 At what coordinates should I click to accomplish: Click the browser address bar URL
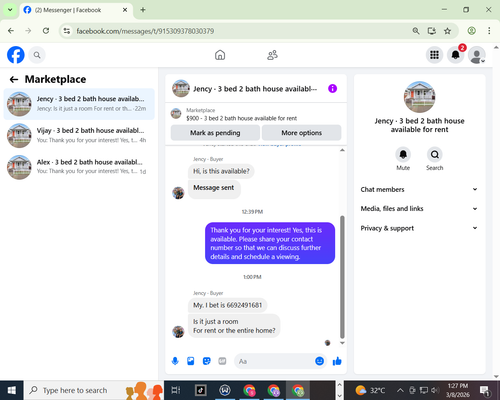(x=145, y=31)
